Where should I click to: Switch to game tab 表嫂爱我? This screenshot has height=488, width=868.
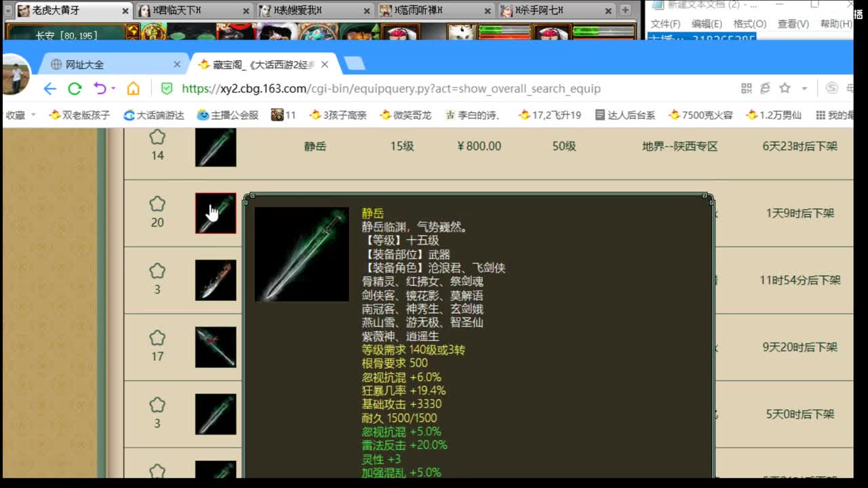[316, 10]
